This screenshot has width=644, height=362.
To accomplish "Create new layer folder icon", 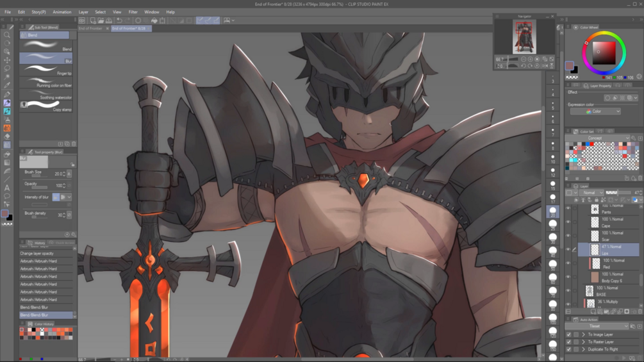I will pyautogui.click(x=607, y=311).
